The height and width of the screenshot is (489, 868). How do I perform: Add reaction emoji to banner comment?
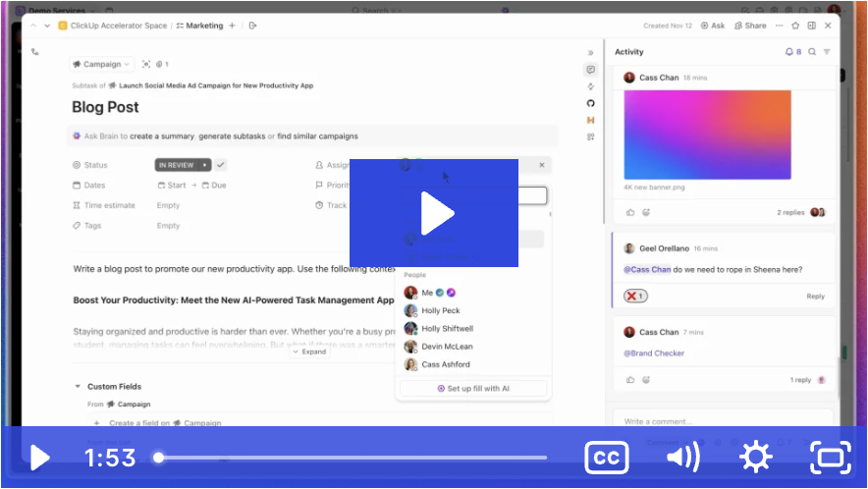(646, 213)
